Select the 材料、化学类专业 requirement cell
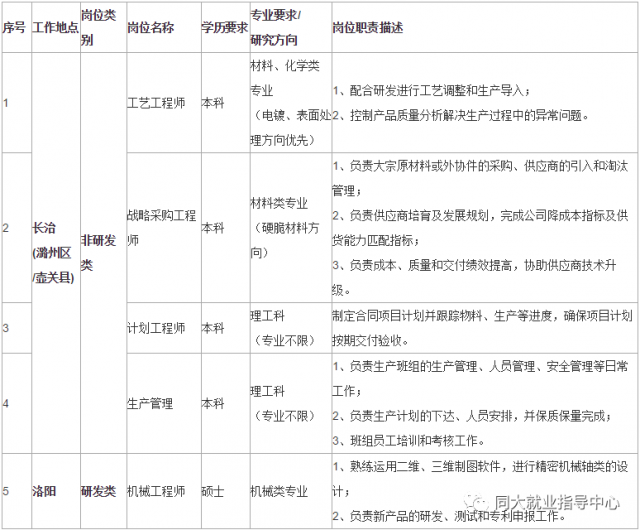640x530 pixels. [285, 103]
